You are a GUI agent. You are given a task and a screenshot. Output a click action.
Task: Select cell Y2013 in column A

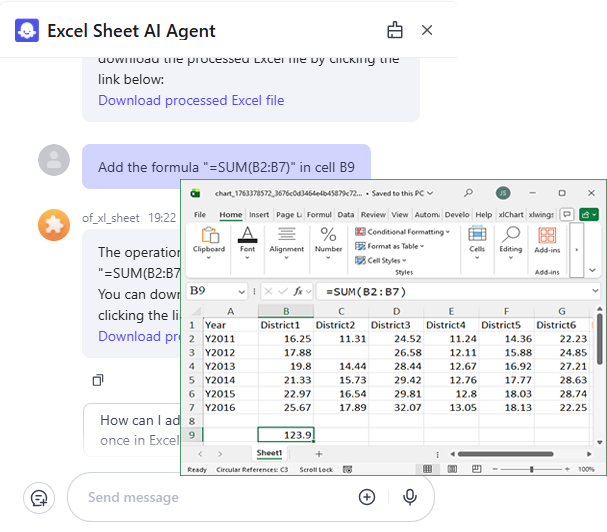tap(231, 366)
